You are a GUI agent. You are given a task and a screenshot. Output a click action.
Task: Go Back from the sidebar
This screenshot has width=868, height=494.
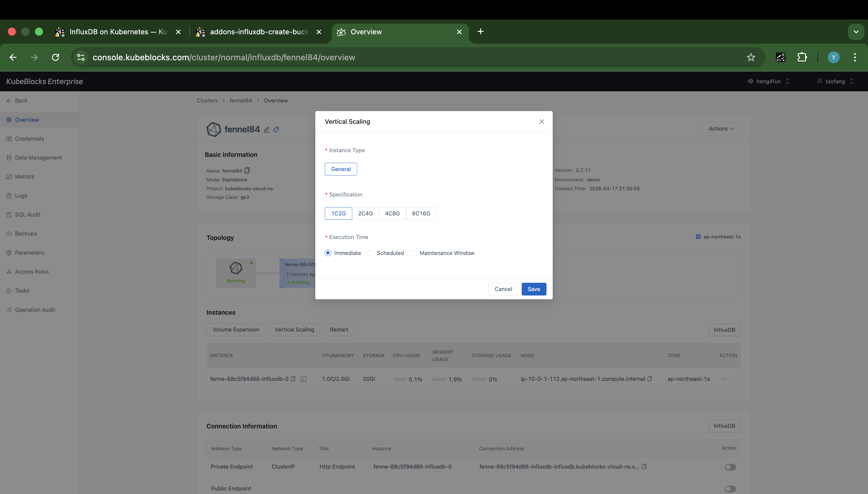[x=17, y=100]
